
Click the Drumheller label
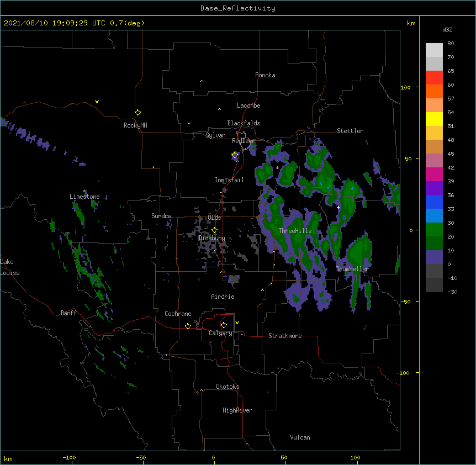(x=352, y=269)
